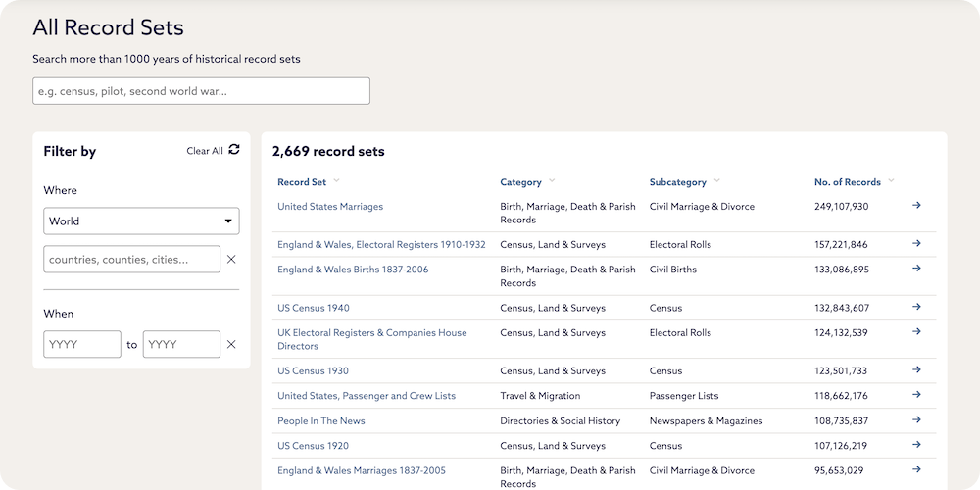Click arrow icon for US Census 1930

[x=916, y=370]
